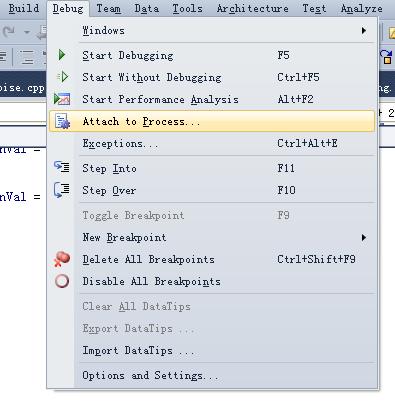The height and width of the screenshot is (410, 395).
Task: Select Start Without Debugging entry
Action: point(212,77)
